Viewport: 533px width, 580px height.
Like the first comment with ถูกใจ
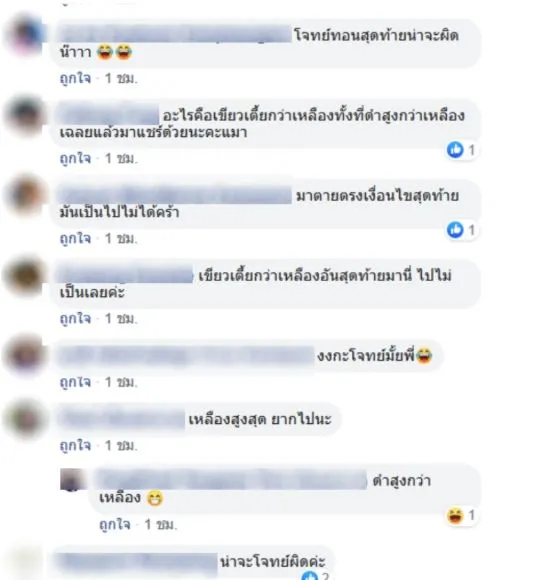tap(75, 78)
